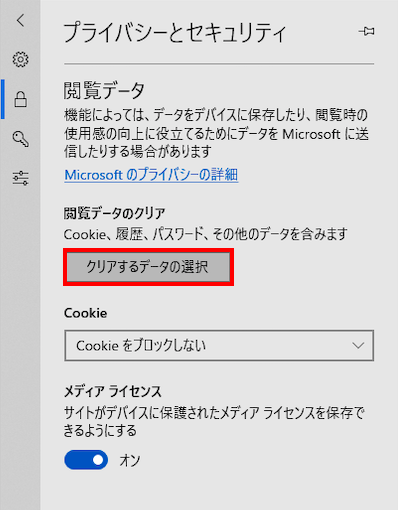This screenshot has width=398, height=510.
Task: Click the 閲覧データ section heading
Action: coord(104,91)
